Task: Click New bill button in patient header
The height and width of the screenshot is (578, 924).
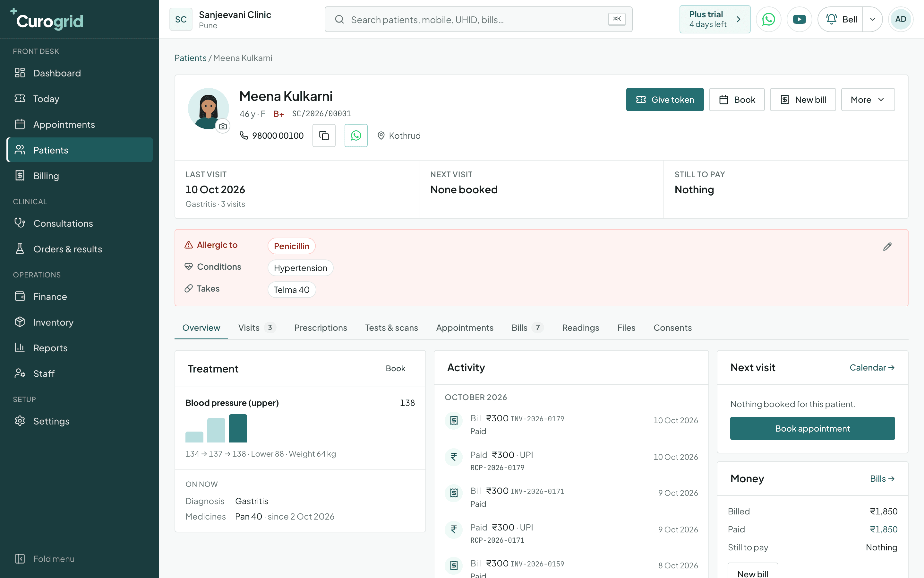Action: coord(803,100)
